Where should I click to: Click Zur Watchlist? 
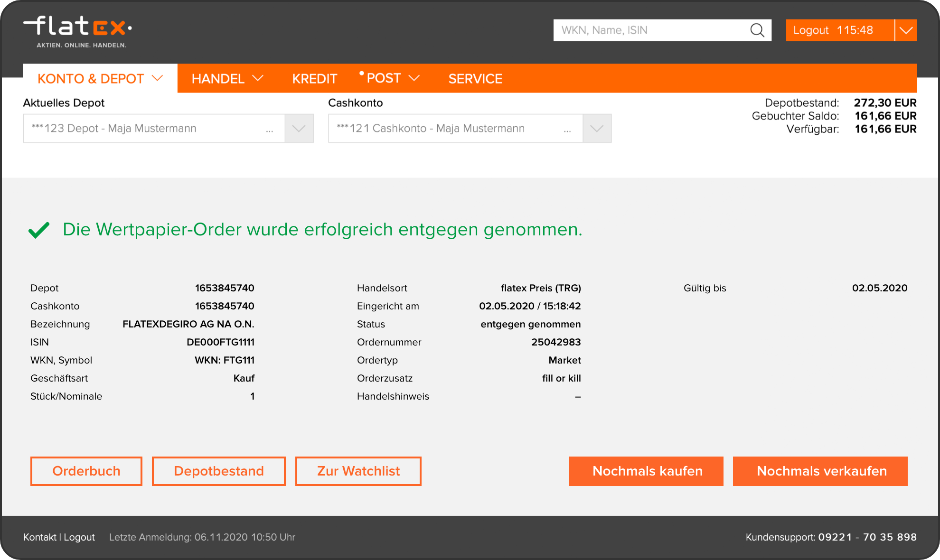pyautogui.click(x=358, y=471)
